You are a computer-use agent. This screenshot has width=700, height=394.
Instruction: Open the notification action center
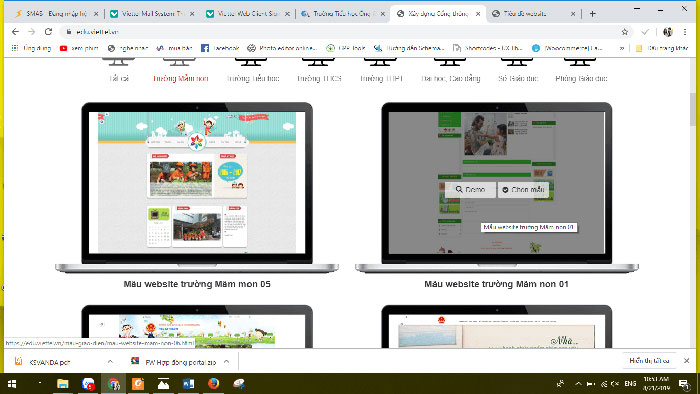[x=684, y=384]
